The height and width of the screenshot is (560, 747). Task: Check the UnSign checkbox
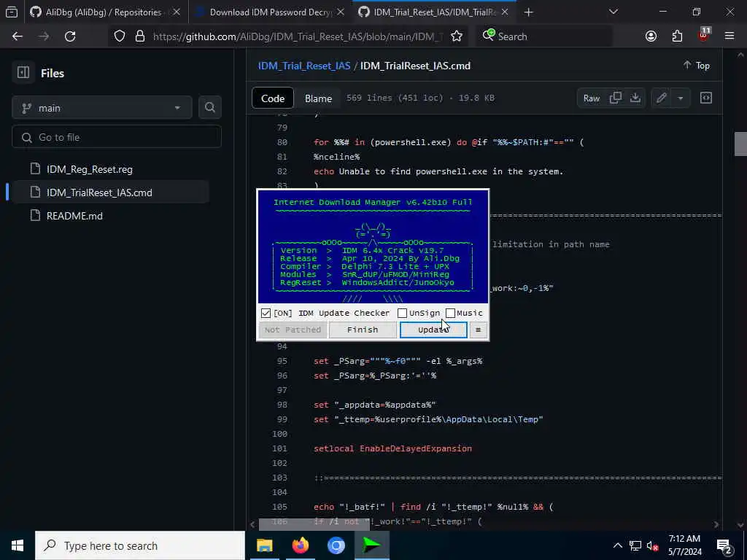click(402, 313)
